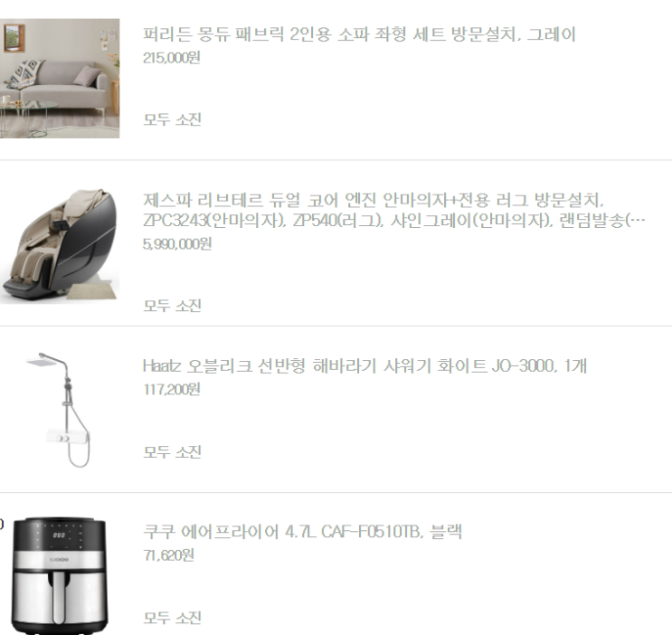The height and width of the screenshot is (635, 672).
Task: Click 모두 소진 under the massage chair
Action: [172, 306]
